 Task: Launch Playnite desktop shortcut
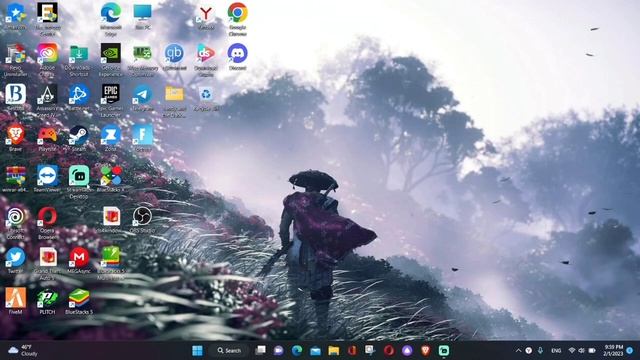click(x=47, y=135)
